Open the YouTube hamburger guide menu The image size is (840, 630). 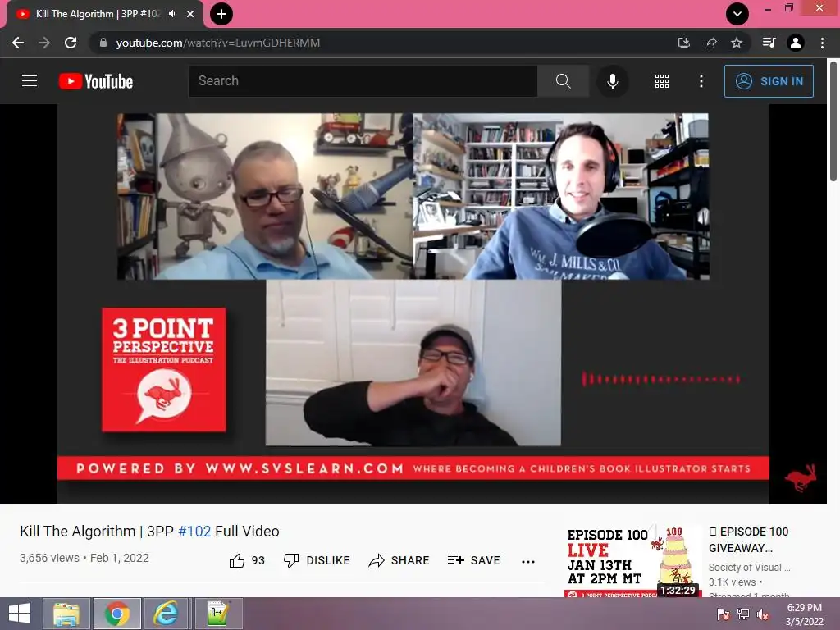click(30, 81)
